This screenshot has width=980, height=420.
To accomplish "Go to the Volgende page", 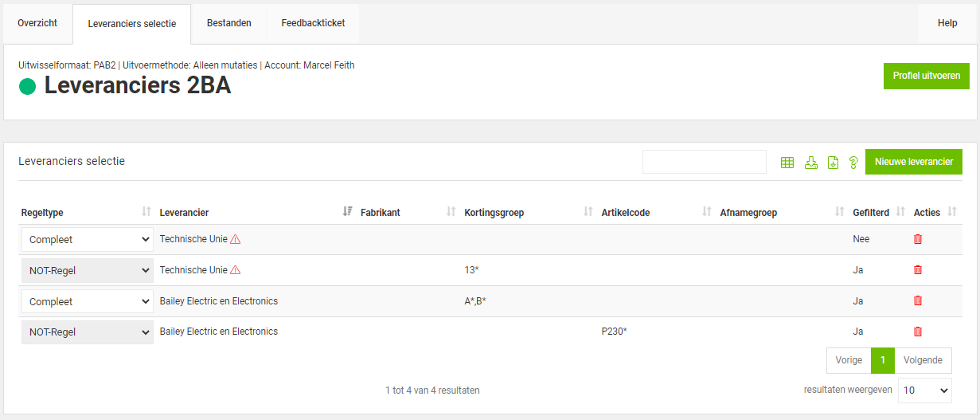I will coord(923,360).
